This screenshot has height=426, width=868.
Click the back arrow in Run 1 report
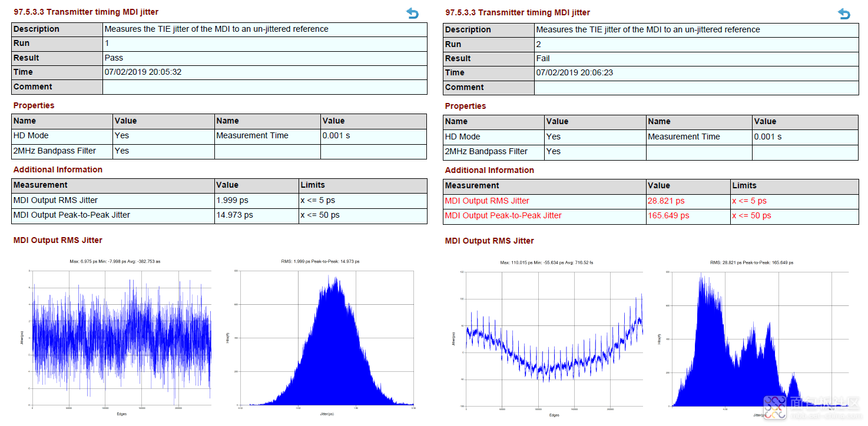click(x=412, y=13)
